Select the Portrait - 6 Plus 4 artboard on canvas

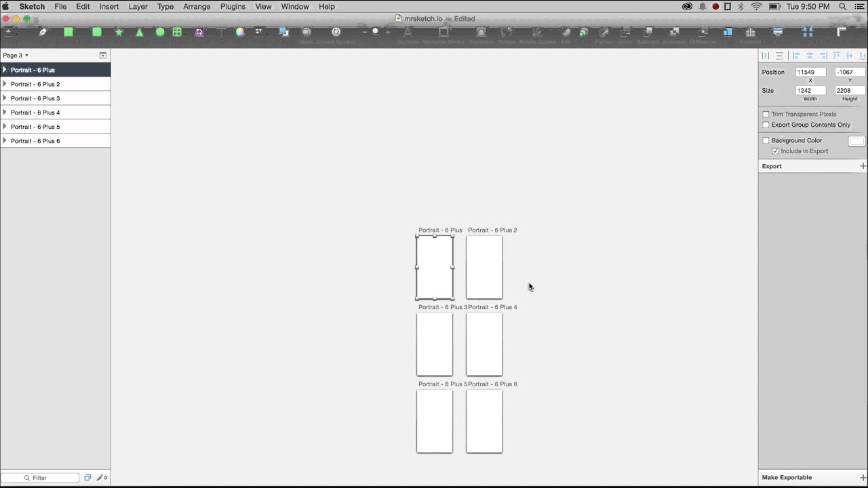pyautogui.click(x=484, y=344)
